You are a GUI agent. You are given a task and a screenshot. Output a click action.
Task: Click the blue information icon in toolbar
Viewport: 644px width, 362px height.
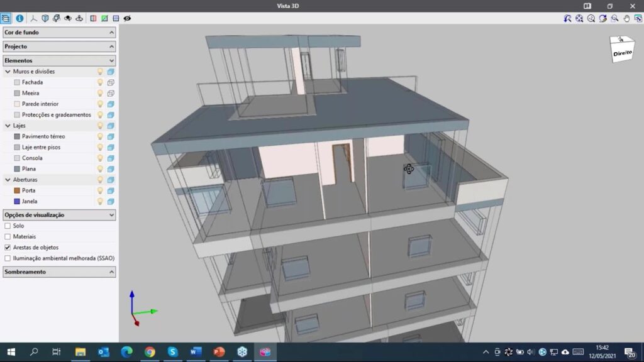pos(19,18)
